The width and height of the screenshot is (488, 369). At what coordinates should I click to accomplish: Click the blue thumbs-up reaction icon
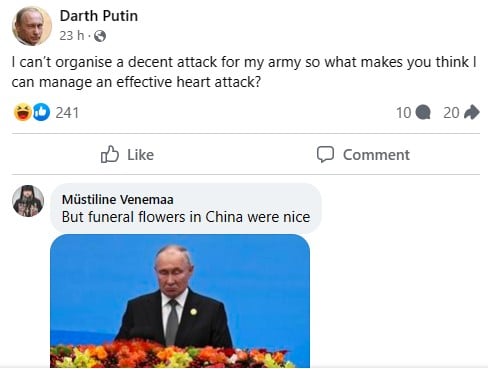[41, 112]
